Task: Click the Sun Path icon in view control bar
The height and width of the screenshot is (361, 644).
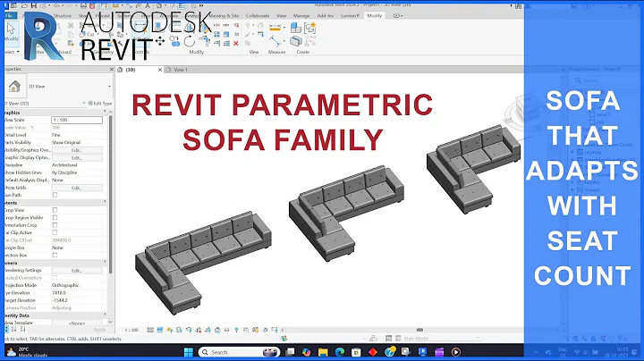Action: (169, 330)
